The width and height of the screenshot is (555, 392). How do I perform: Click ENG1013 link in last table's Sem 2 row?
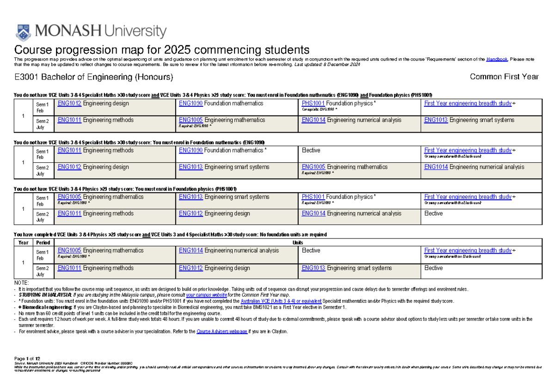coord(313,268)
